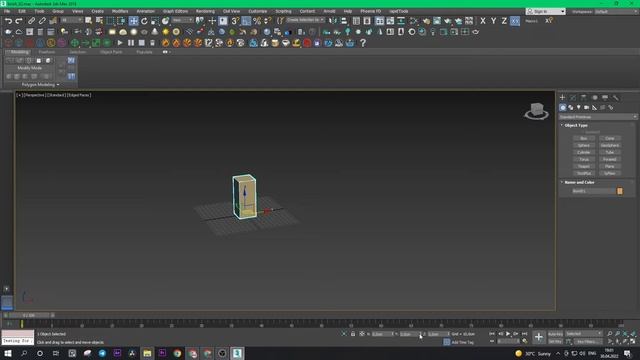Open the Workspaces Default dropdown
The width and height of the screenshot is (640, 360).
615,11
